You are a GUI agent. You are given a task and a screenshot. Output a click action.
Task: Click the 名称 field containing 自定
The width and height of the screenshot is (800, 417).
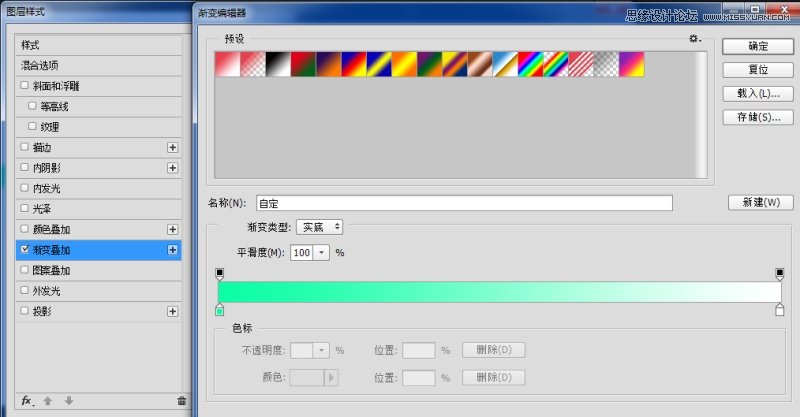tap(464, 203)
